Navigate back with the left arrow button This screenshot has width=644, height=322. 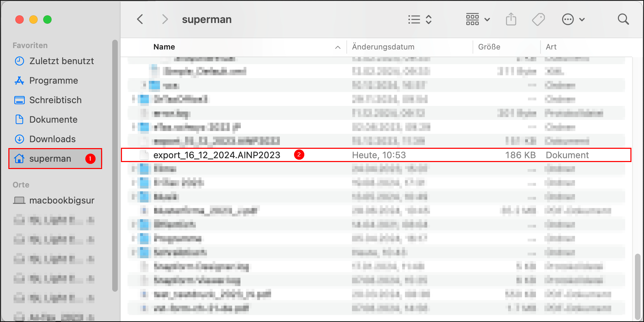tap(140, 20)
